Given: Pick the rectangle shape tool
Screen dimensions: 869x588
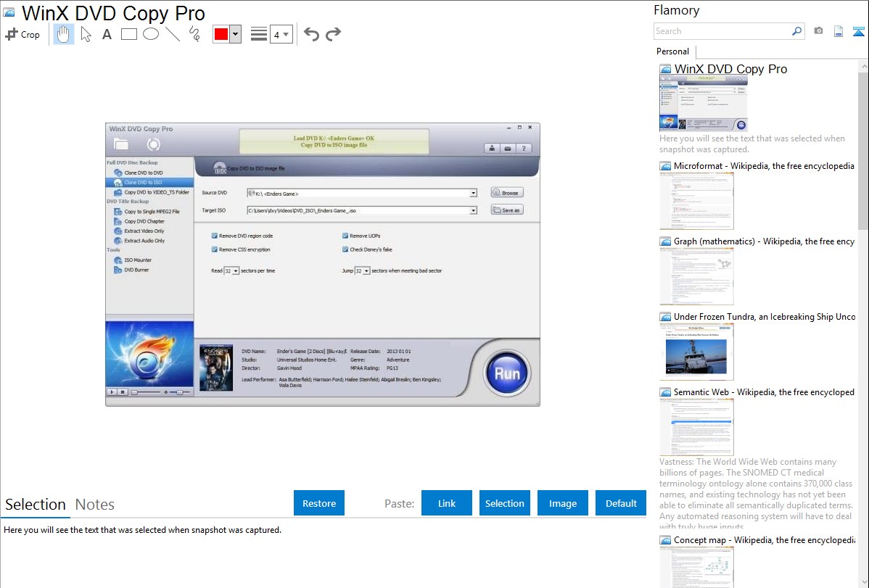Looking at the screenshot, I should 128,34.
